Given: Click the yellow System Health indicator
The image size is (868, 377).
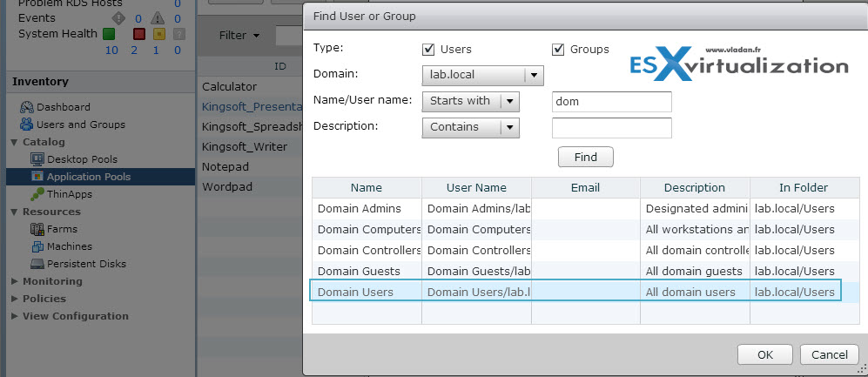Looking at the screenshot, I should tap(158, 34).
